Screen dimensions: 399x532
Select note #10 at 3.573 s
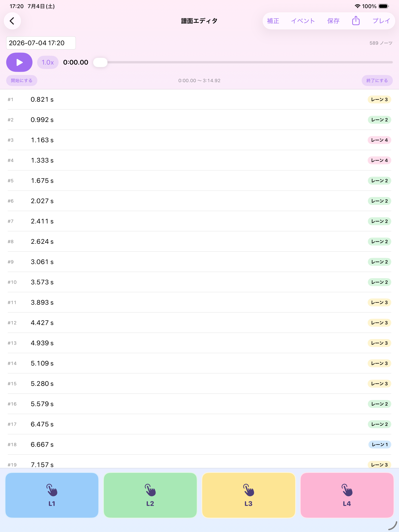(x=199, y=282)
